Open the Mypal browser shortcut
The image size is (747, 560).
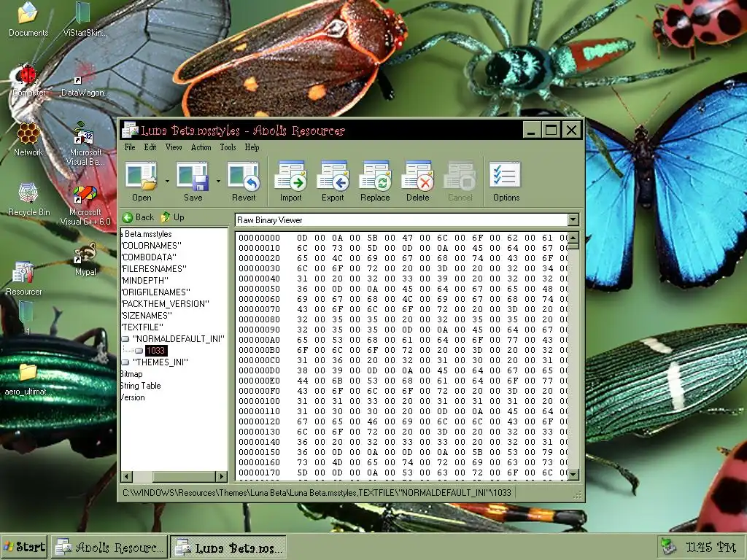click(85, 260)
